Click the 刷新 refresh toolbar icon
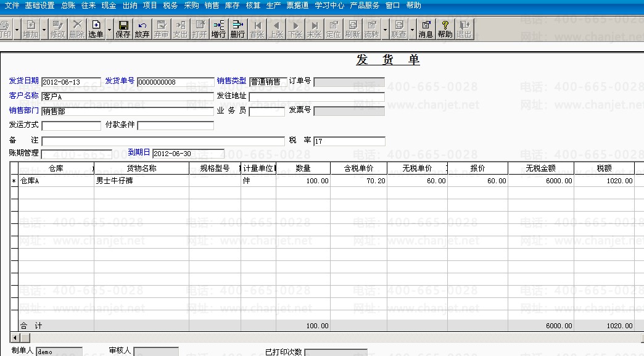The width and height of the screenshot is (644, 356). tap(352, 29)
